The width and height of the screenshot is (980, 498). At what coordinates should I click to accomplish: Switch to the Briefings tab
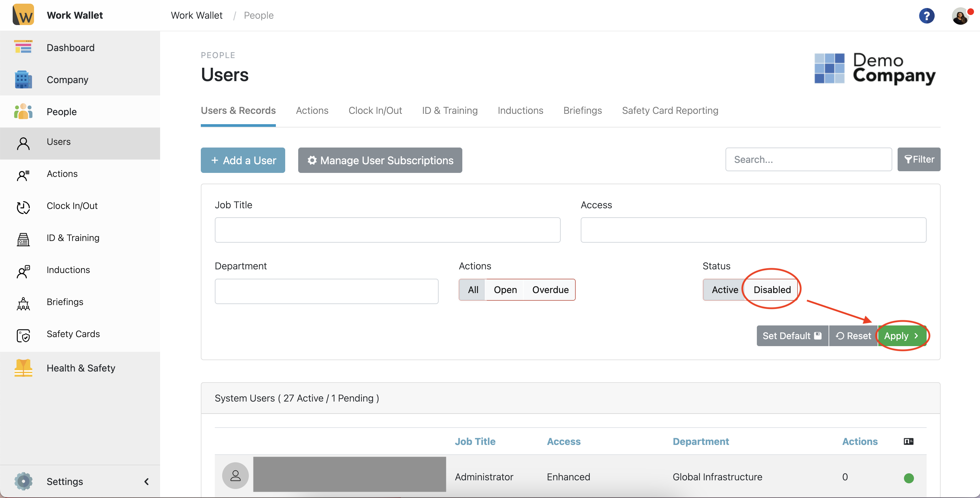pos(582,110)
